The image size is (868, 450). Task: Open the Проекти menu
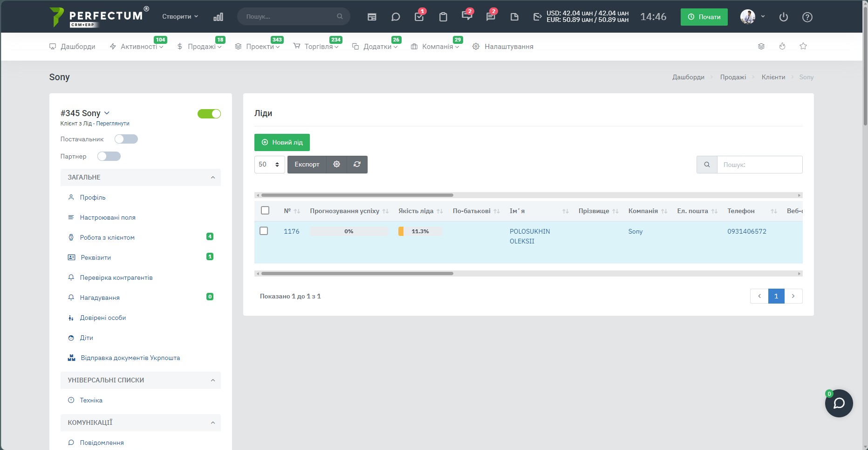pos(257,47)
